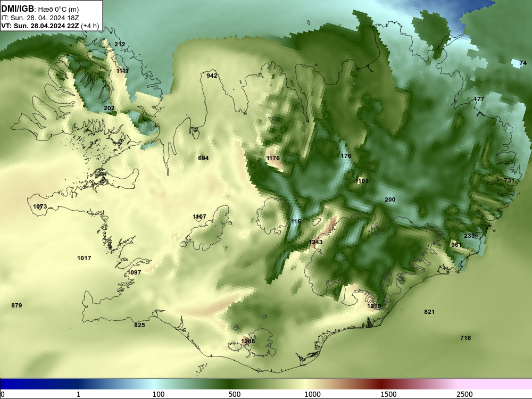Select the 1097 height label

[x=134, y=272]
